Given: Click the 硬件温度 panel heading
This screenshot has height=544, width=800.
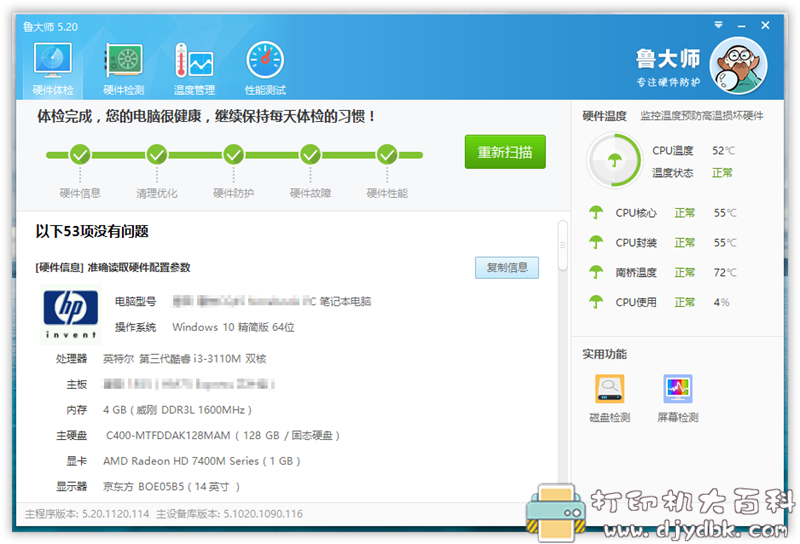Looking at the screenshot, I should pyautogui.click(x=605, y=116).
